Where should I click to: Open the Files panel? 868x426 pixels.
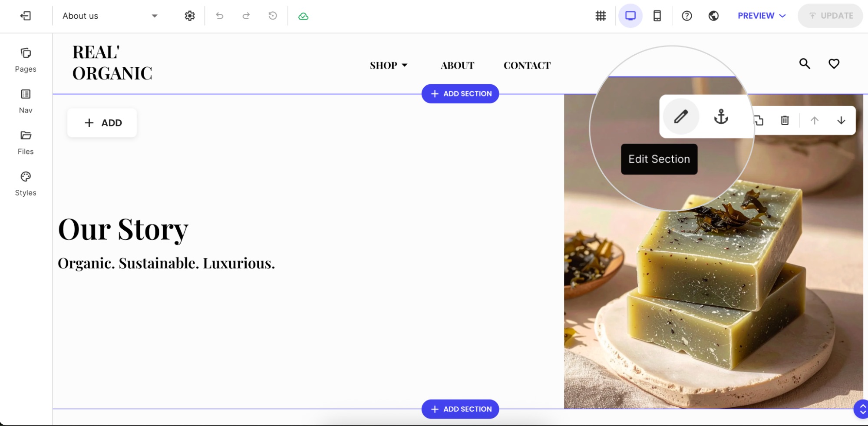[26, 143]
